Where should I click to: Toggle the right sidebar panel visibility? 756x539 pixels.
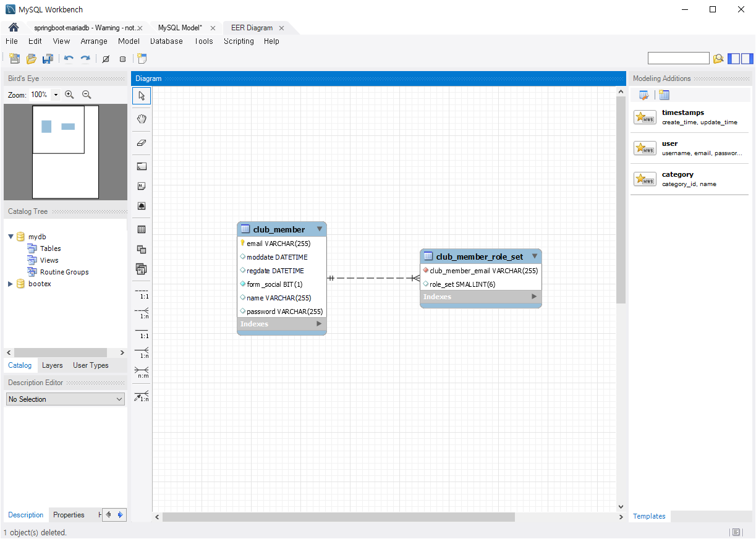point(747,59)
